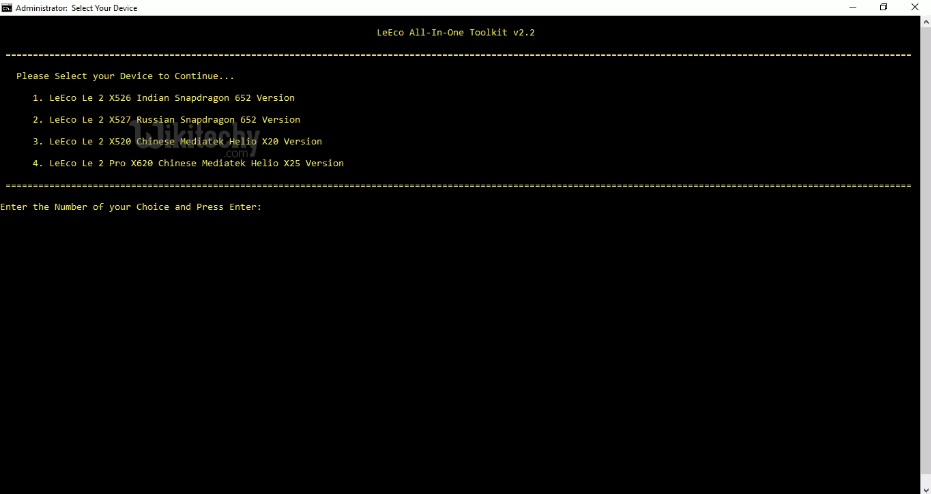Click 'Please Select your Device to Continue' text

click(x=125, y=76)
